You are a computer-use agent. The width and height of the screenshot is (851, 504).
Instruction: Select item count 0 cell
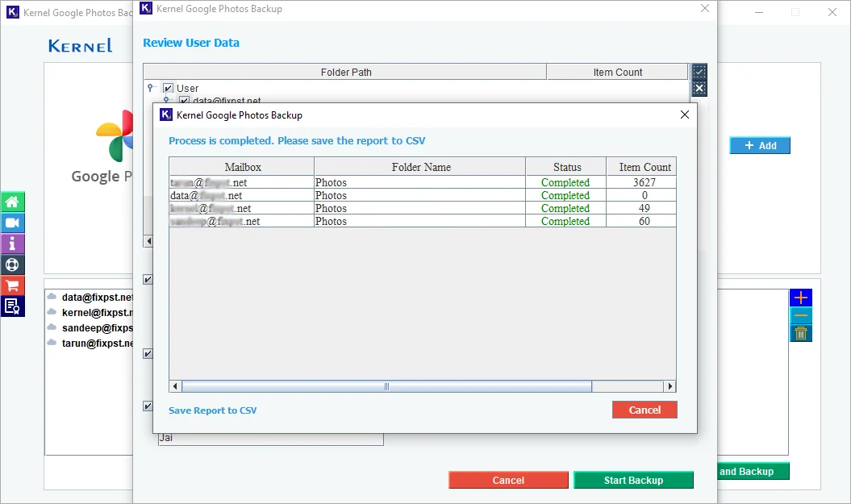point(641,195)
